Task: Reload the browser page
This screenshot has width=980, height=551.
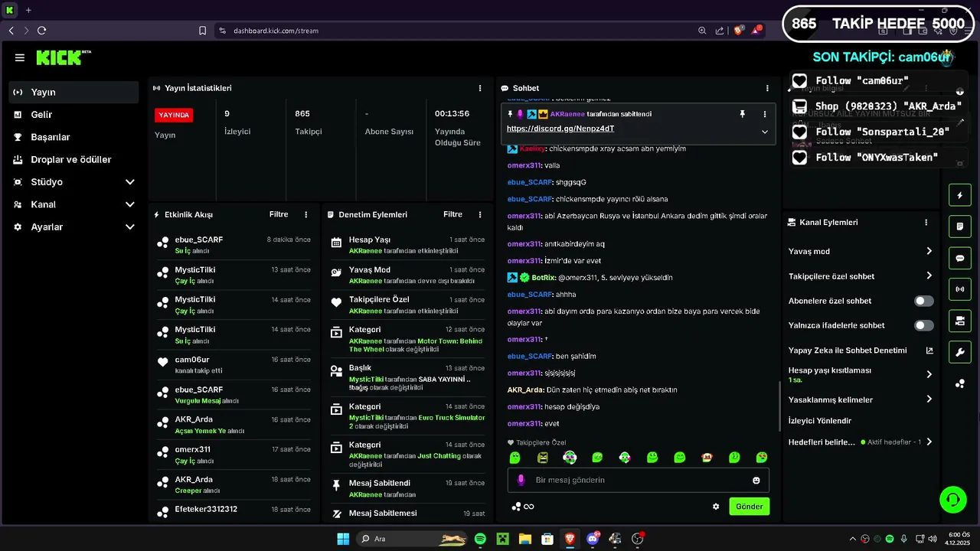Action: (41, 31)
